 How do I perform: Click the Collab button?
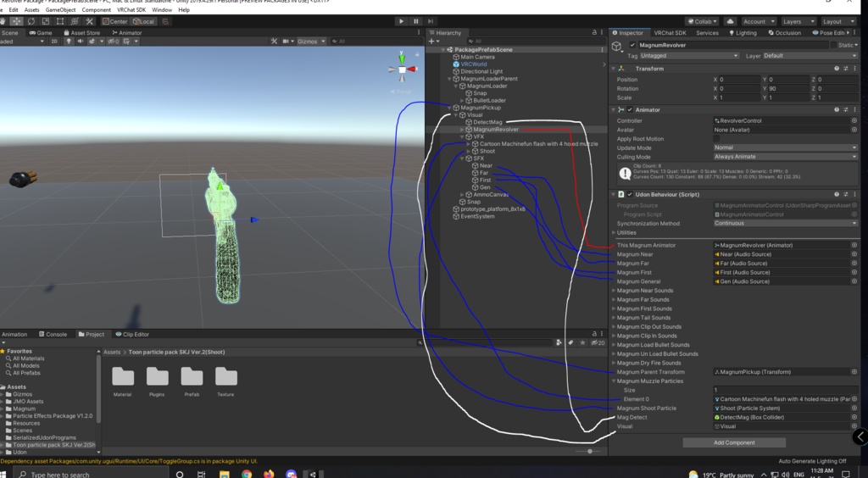pyautogui.click(x=702, y=21)
